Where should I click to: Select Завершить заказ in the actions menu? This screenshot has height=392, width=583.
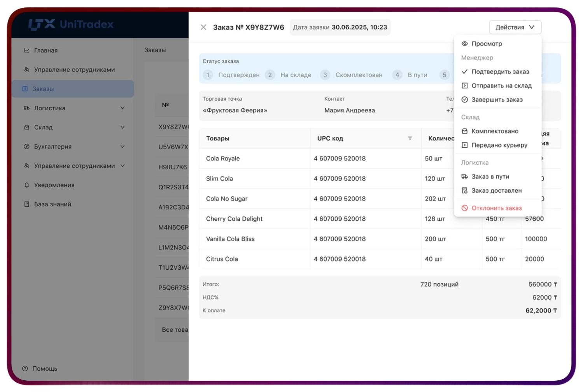(x=497, y=99)
